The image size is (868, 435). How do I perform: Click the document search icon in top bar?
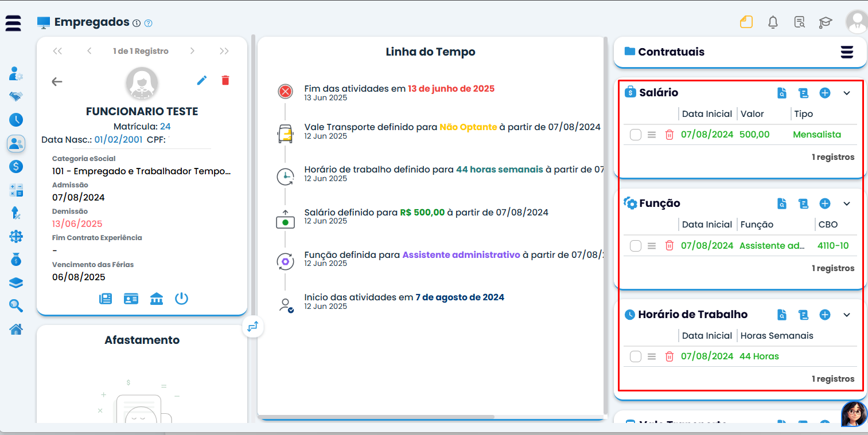coord(800,22)
